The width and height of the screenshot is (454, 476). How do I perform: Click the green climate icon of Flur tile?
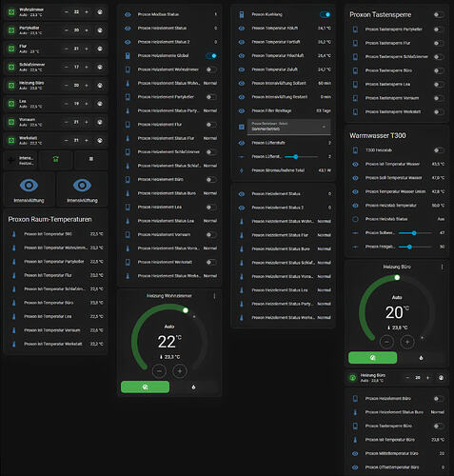(11, 49)
